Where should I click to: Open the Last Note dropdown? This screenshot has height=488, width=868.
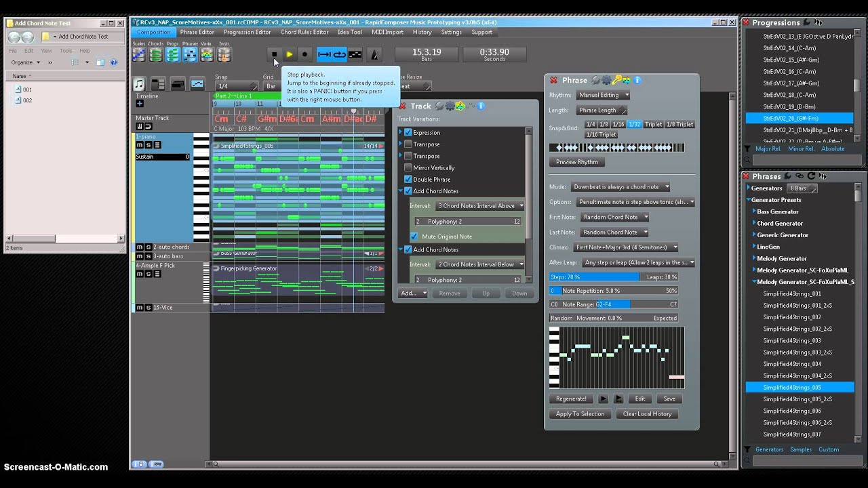point(615,232)
